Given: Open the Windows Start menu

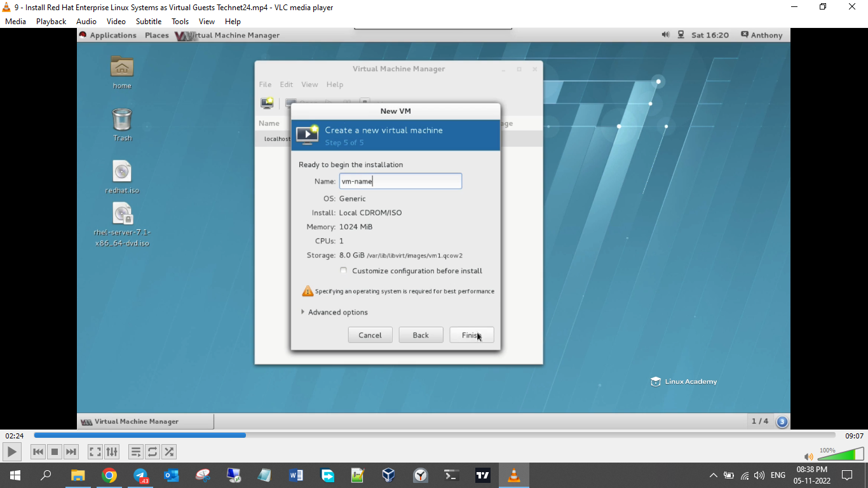Looking at the screenshot, I should click(15, 475).
